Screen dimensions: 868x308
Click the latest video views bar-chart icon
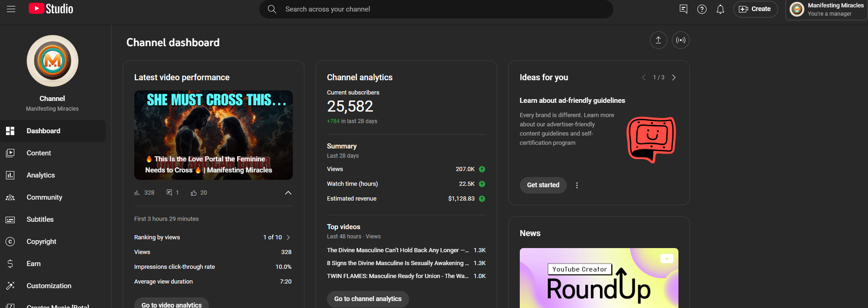(x=137, y=193)
